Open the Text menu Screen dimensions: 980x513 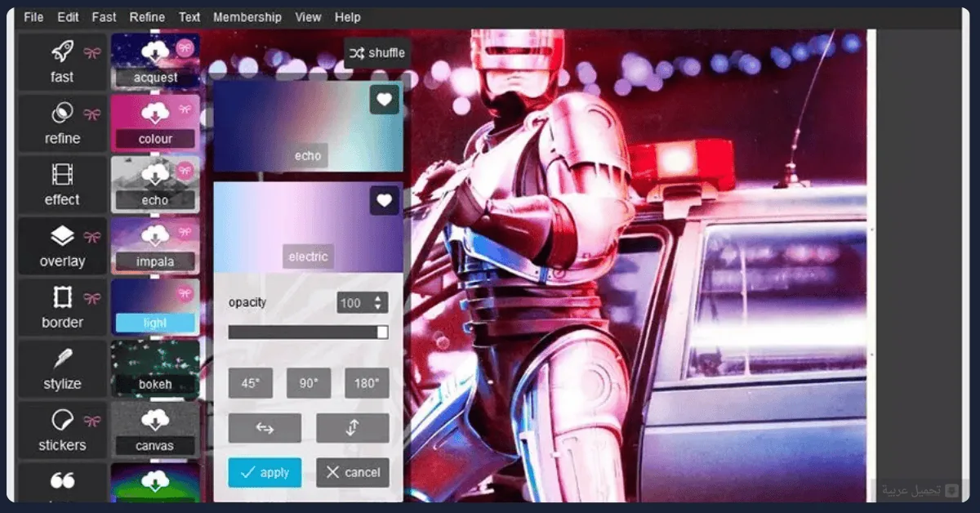coord(189,17)
